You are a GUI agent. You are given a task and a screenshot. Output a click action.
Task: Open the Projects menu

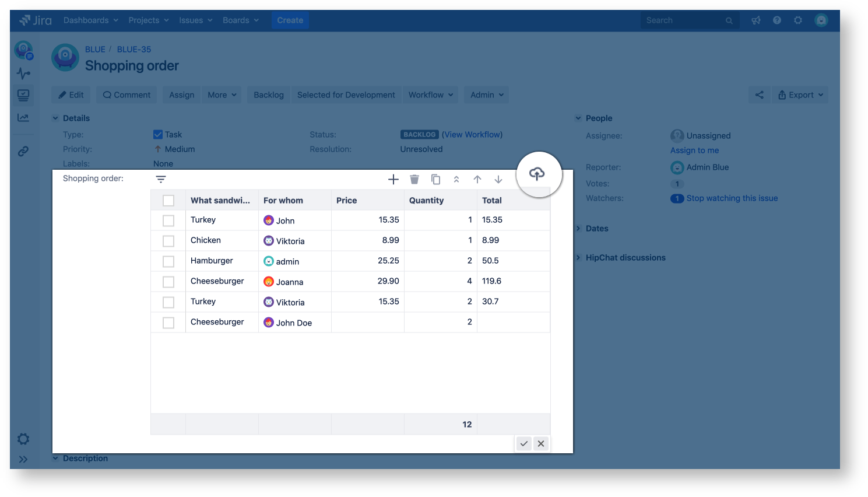tap(148, 20)
